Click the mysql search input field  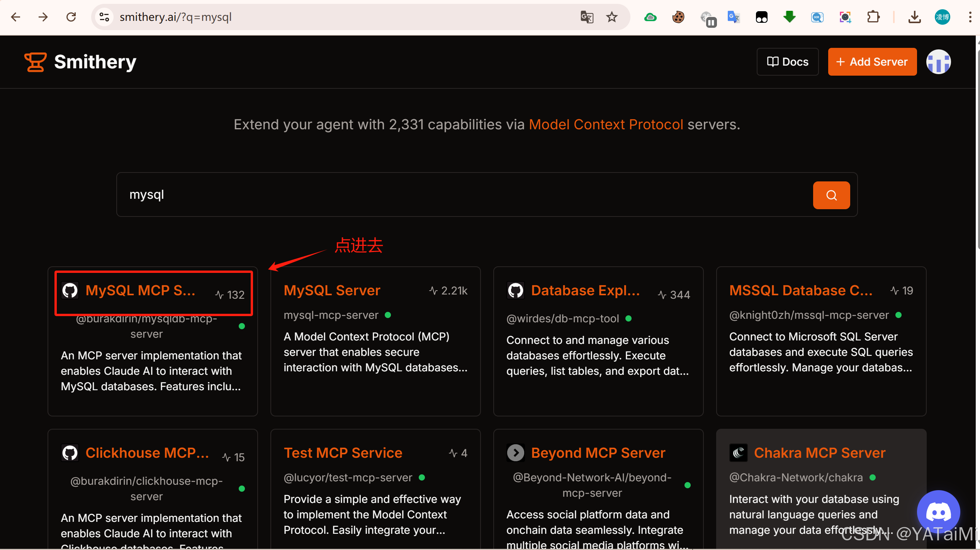point(464,195)
